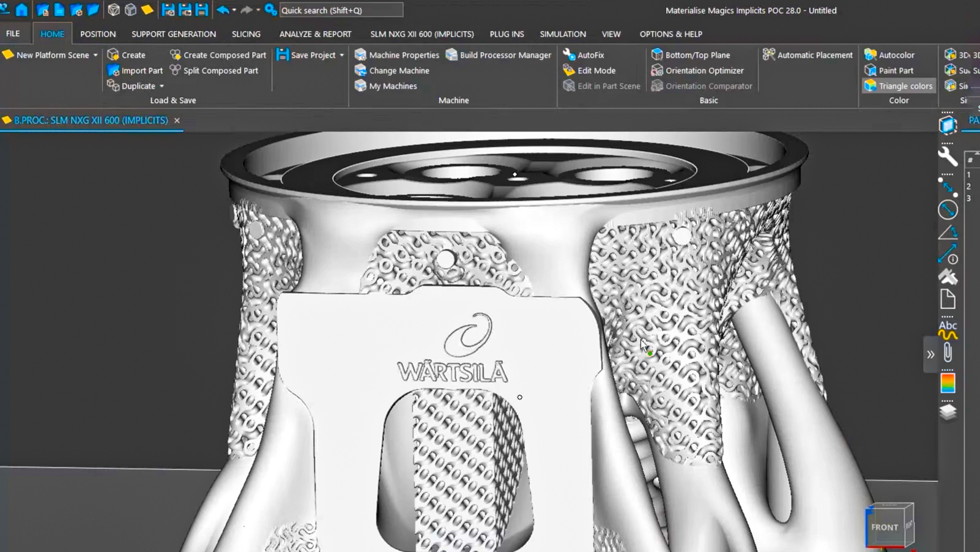980x552 pixels.
Task: Choose the angle measurement tool
Action: pos(948,233)
